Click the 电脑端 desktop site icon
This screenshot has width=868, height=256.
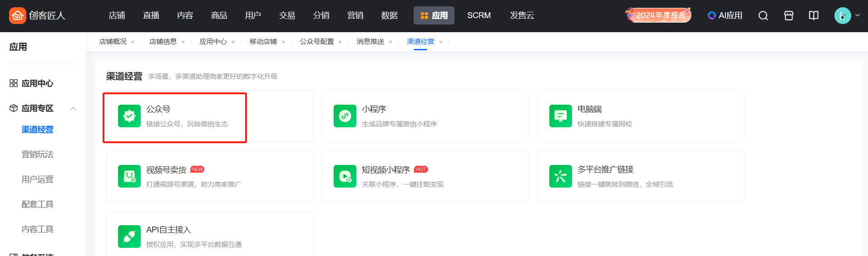pos(560,116)
